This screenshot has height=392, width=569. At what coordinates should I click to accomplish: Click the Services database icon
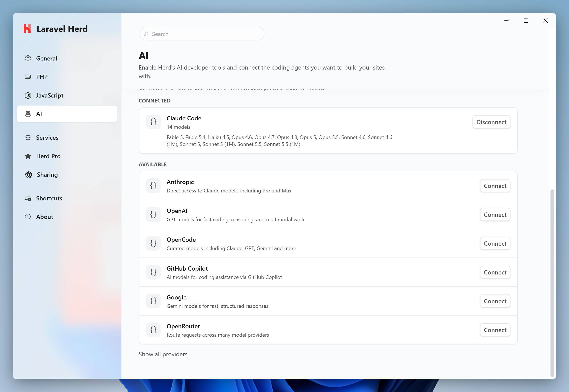tap(28, 138)
